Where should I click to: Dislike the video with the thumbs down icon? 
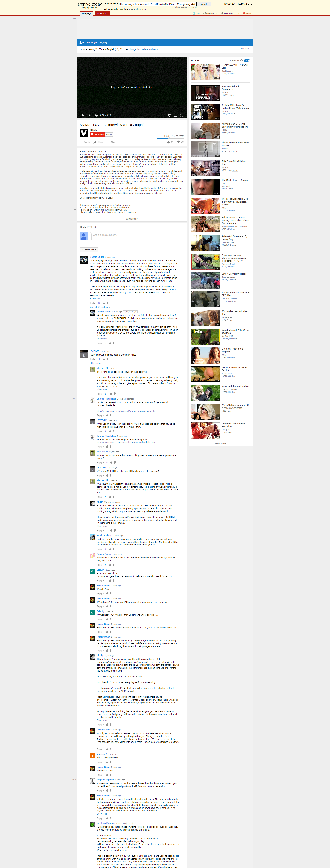coord(178,142)
